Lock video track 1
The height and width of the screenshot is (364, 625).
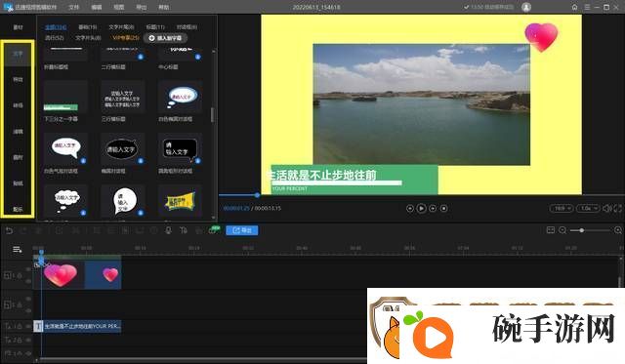[20, 275]
